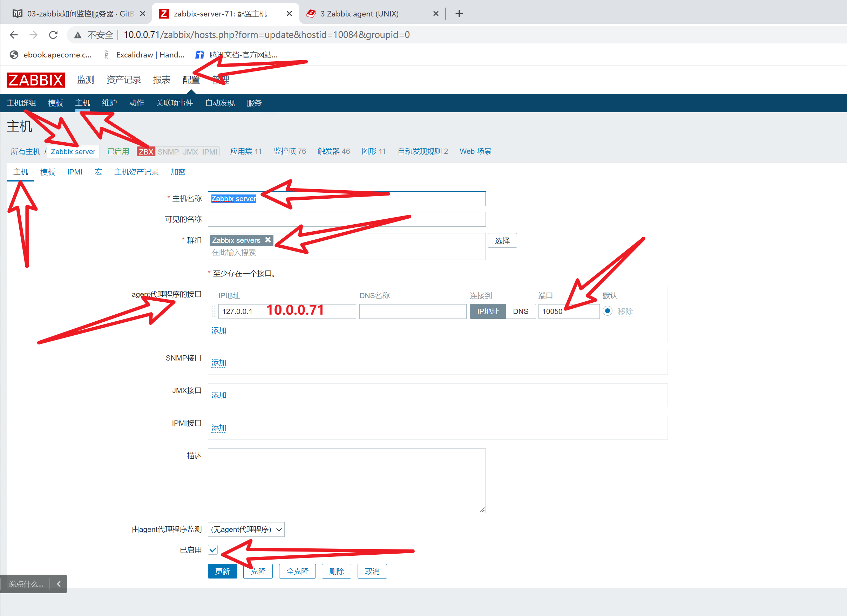The height and width of the screenshot is (616, 847).
Task: Open 由agent代理程序监测 dropdown
Action: click(x=246, y=529)
